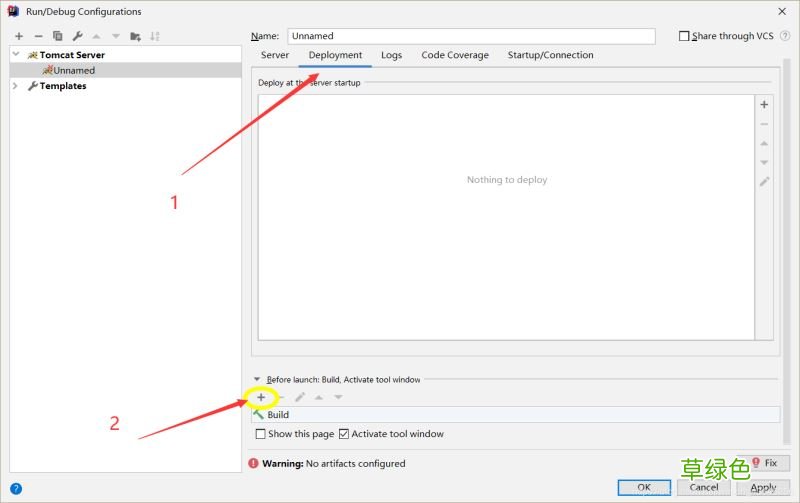Focus the Name input field
800x503 pixels.
471,36
